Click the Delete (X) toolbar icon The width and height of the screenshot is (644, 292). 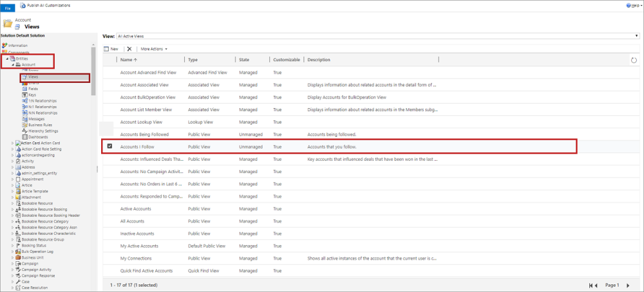coord(129,49)
